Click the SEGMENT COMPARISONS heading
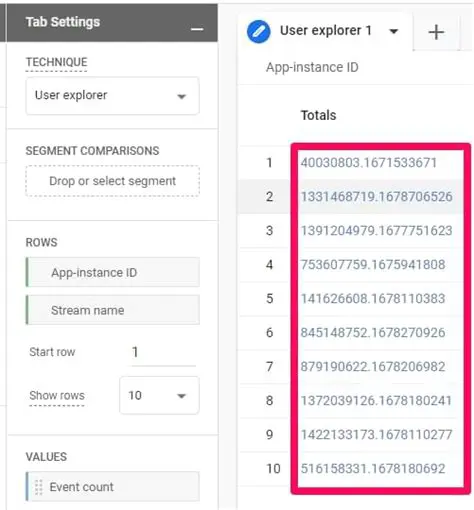Image resolution: width=474 pixels, height=510 pixels. (x=92, y=151)
